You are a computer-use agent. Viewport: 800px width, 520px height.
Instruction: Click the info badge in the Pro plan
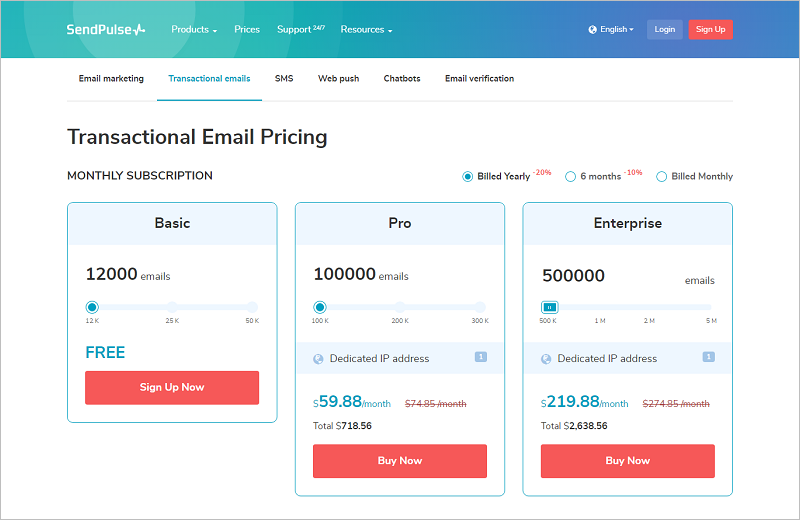(480, 357)
